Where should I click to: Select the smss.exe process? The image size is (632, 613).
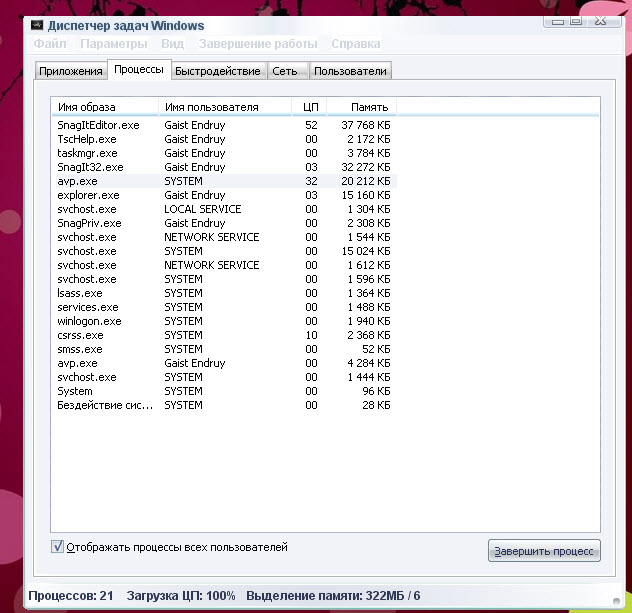pos(224,349)
